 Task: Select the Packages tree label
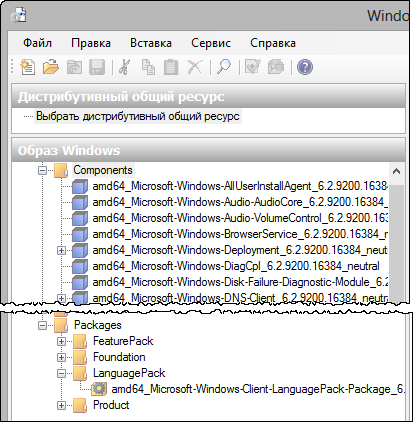[x=98, y=325]
